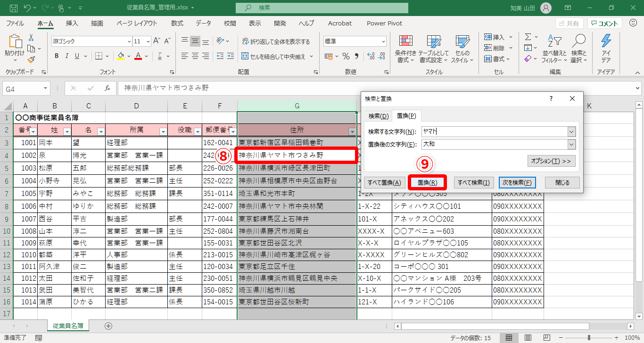This screenshot has width=644, height=343.
Task: Click 次を検索(F) button
Action: pos(517,183)
